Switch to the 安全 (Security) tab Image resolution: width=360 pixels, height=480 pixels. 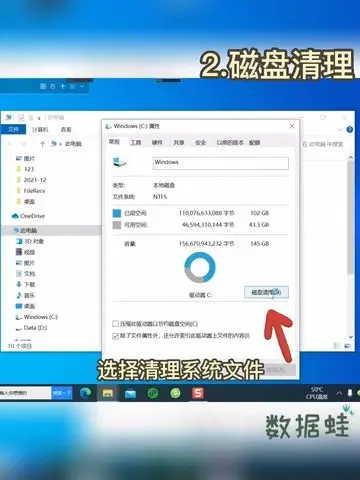pos(200,143)
